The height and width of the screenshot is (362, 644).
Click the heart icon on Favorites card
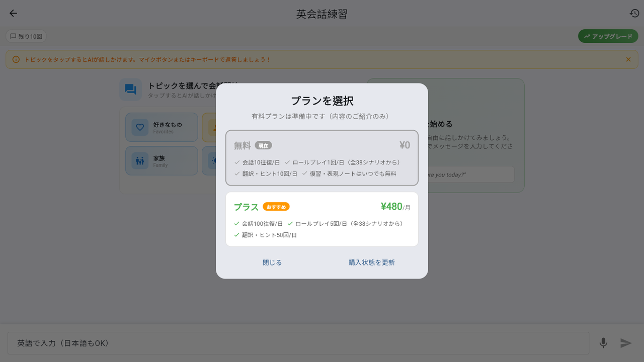coord(140,127)
